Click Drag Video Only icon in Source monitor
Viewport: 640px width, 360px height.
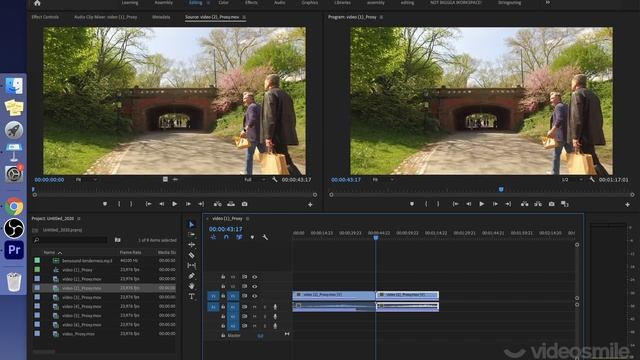pyautogui.click(x=165, y=180)
